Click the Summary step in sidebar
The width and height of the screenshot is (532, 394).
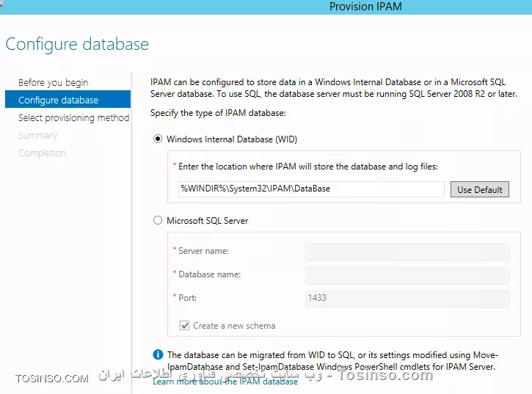point(37,135)
